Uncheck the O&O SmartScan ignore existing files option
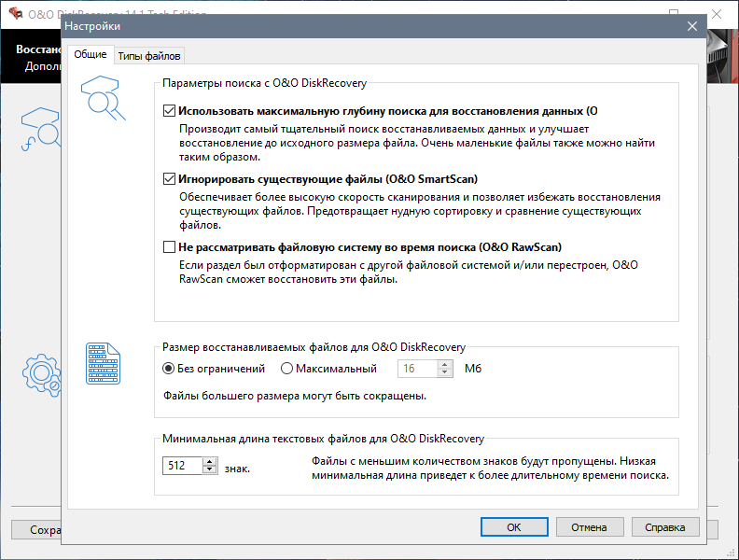Screen dimensions: 739x560 pyautogui.click(x=169, y=179)
